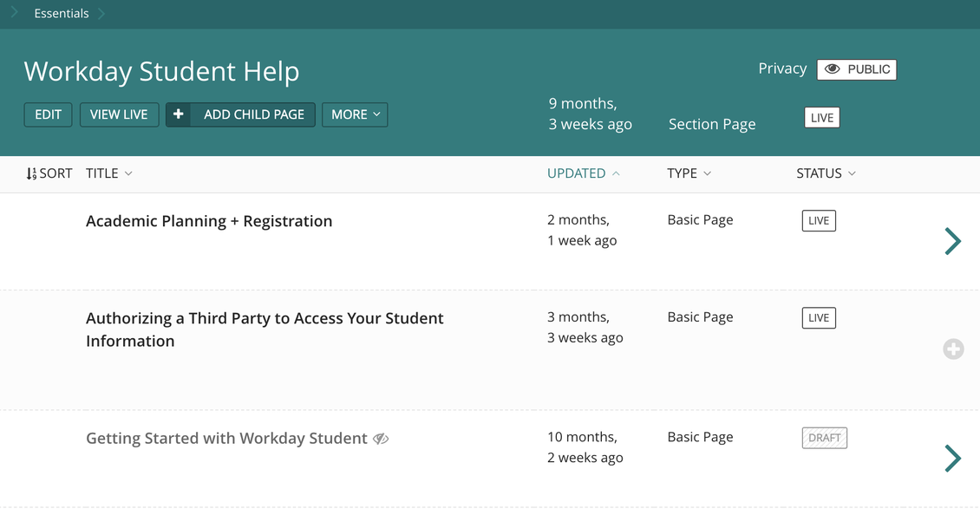
Task: Click hidden-eye icon beside Getting Started title
Action: [x=381, y=440]
